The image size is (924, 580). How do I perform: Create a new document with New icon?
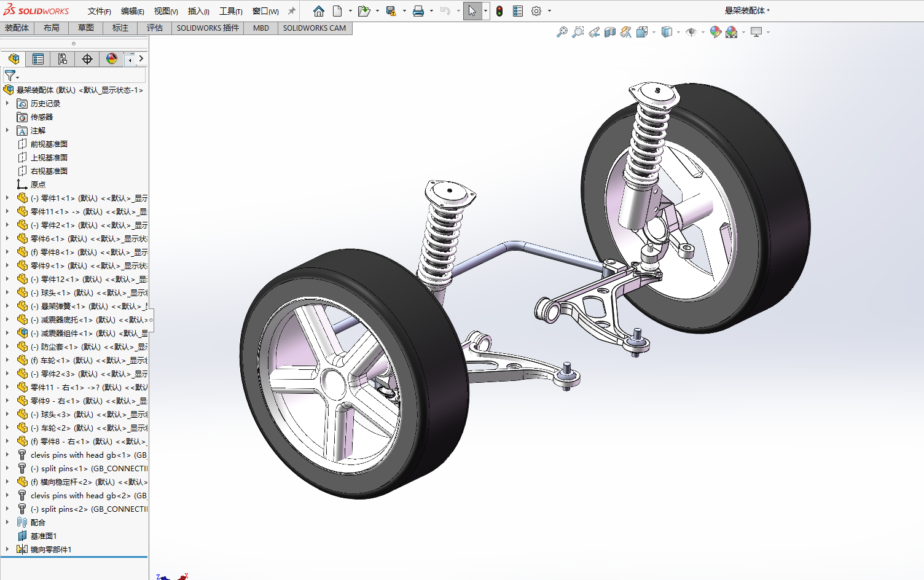coord(337,11)
